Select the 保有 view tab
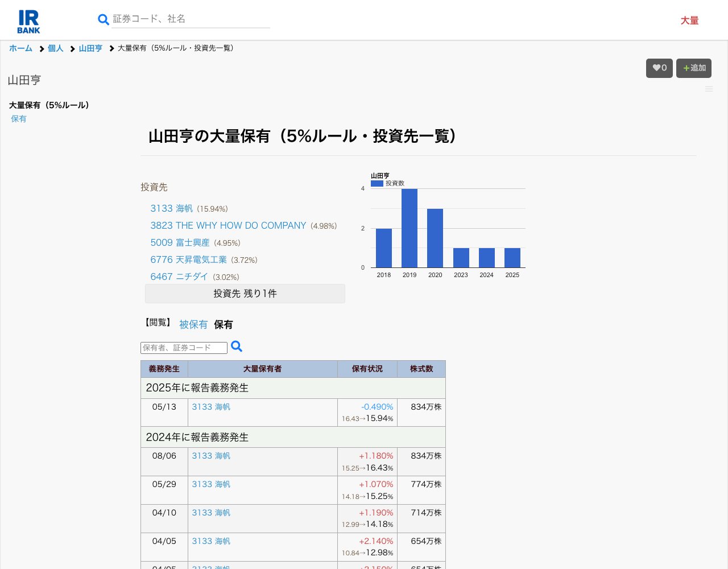 coord(224,325)
